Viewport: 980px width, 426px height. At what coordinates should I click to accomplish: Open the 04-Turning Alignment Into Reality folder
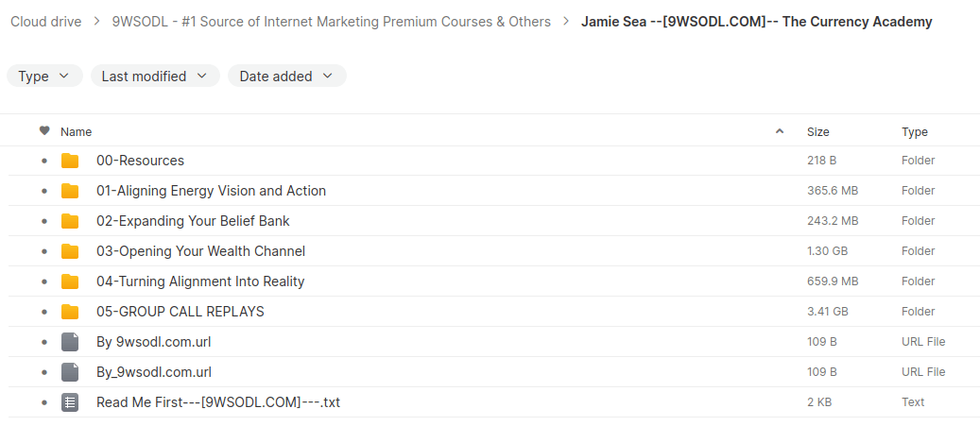point(200,281)
